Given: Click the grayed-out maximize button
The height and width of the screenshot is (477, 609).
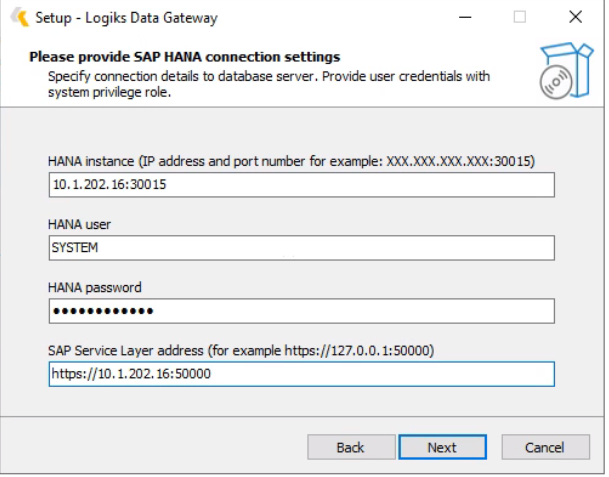Looking at the screenshot, I should coord(520,17).
